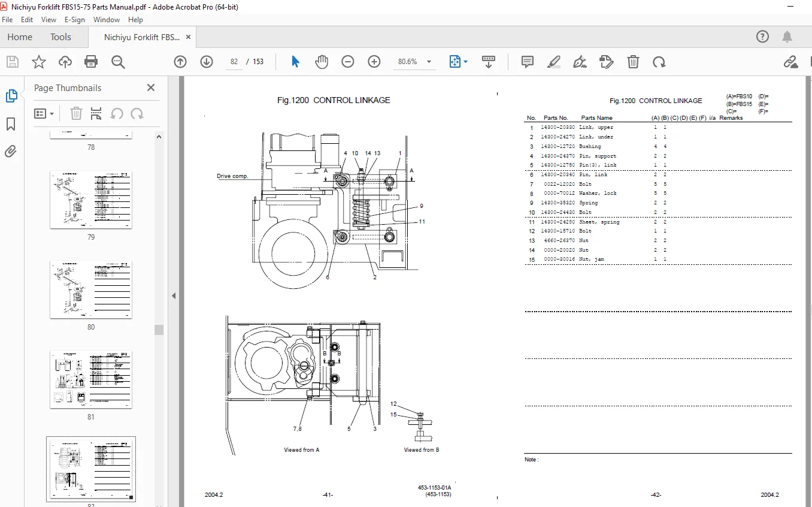The height and width of the screenshot is (507, 812).
Task: Open the Edit PDF tool
Action: 607,62
